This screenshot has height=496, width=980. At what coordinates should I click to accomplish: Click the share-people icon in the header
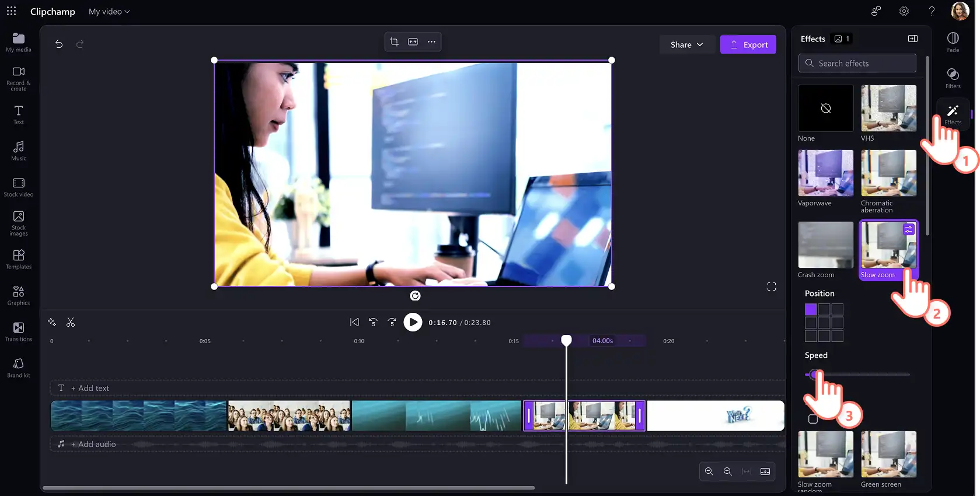click(x=876, y=11)
